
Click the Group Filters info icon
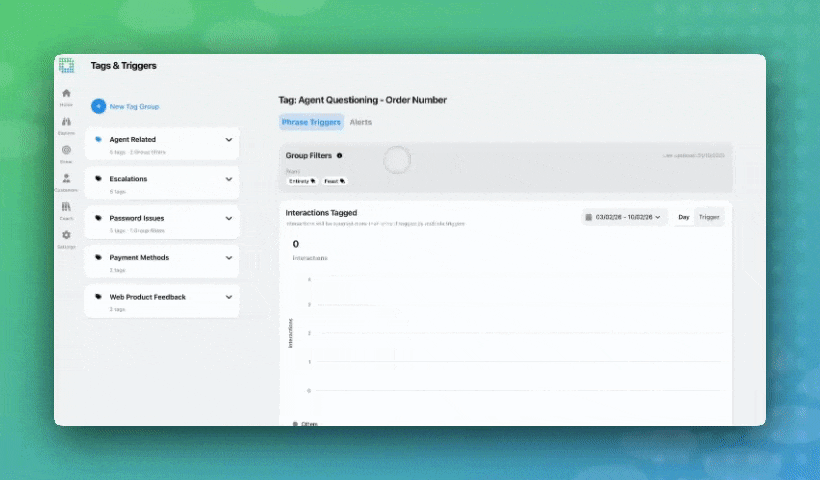[x=340, y=156]
